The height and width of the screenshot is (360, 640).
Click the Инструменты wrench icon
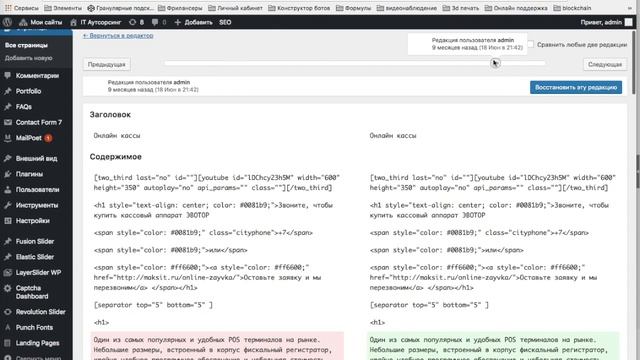point(7,205)
